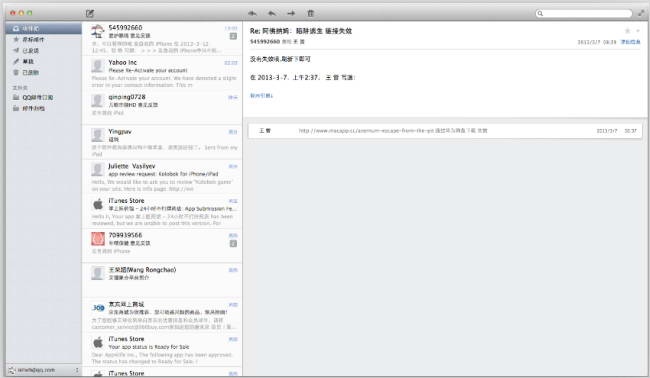Click attachment badge on 709939566 email
650x378 pixels.
point(233,244)
